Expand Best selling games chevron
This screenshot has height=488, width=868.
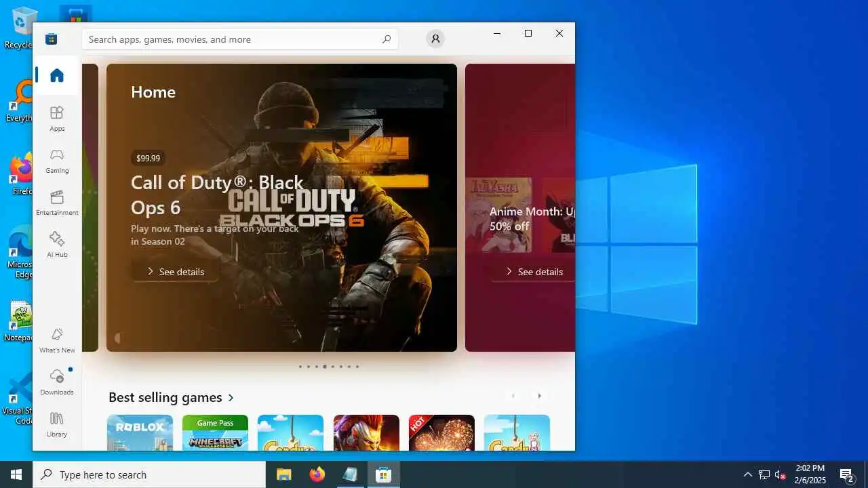(x=231, y=398)
